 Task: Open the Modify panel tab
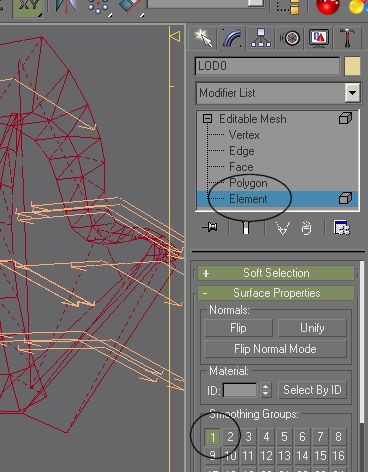pos(232,38)
